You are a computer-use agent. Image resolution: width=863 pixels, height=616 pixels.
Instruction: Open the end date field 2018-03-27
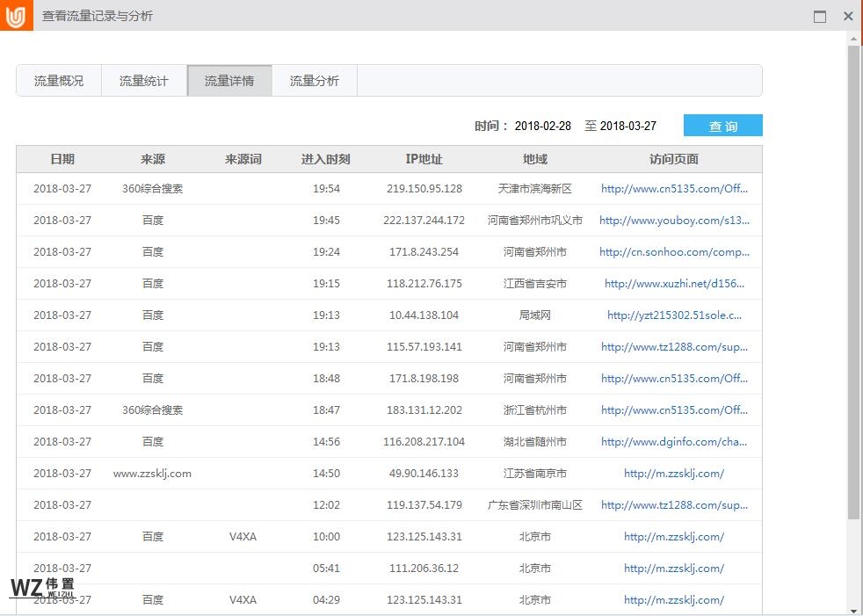coord(628,125)
